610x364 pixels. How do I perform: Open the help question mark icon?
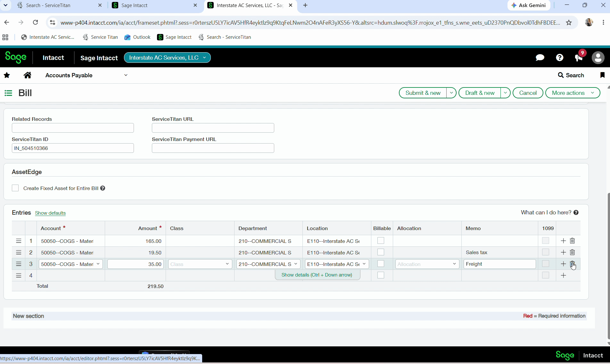[559, 58]
